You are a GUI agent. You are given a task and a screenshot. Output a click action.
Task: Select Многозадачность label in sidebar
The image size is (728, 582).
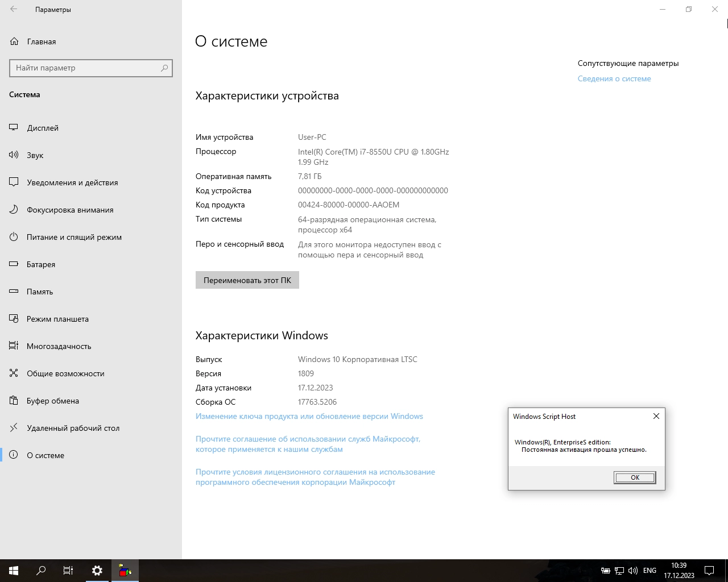(x=59, y=346)
